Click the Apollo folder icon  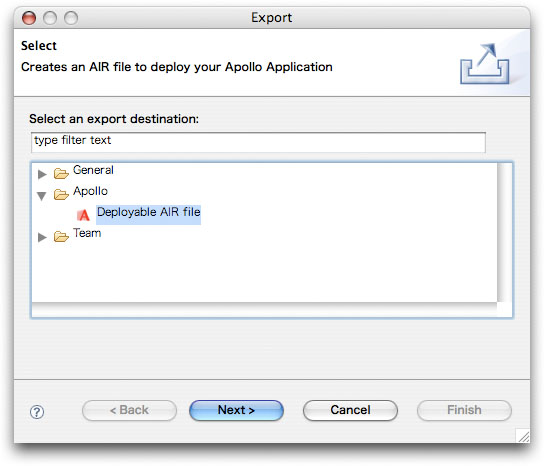(x=61, y=194)
